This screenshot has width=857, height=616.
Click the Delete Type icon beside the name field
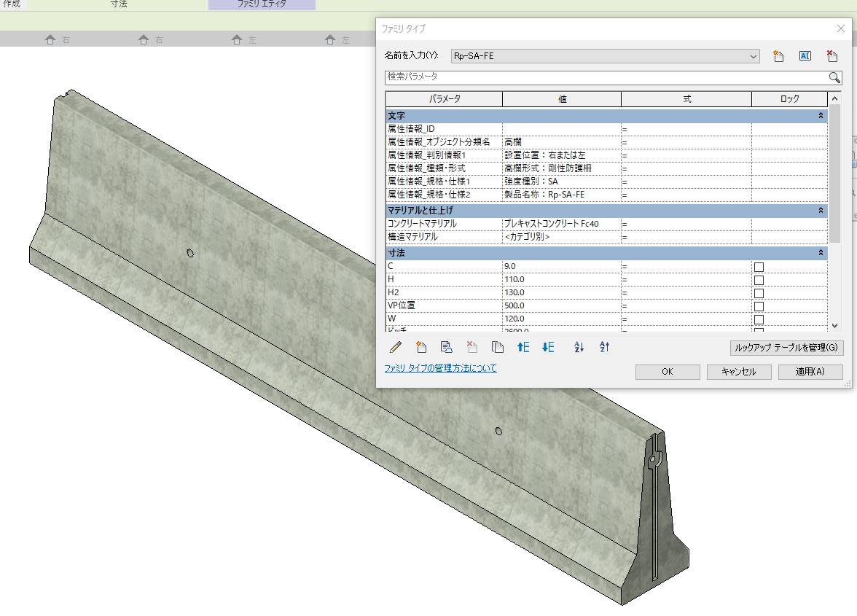832,56
